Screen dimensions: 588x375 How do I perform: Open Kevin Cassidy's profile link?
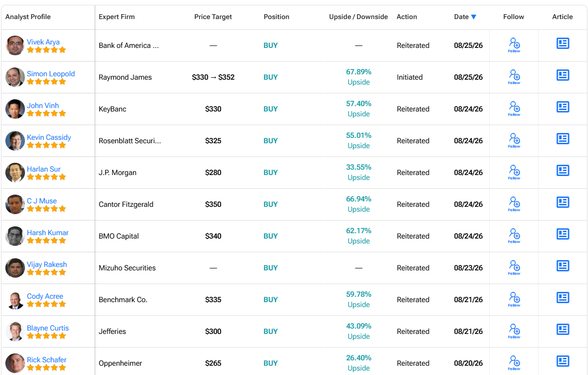(x=49, y=137)
